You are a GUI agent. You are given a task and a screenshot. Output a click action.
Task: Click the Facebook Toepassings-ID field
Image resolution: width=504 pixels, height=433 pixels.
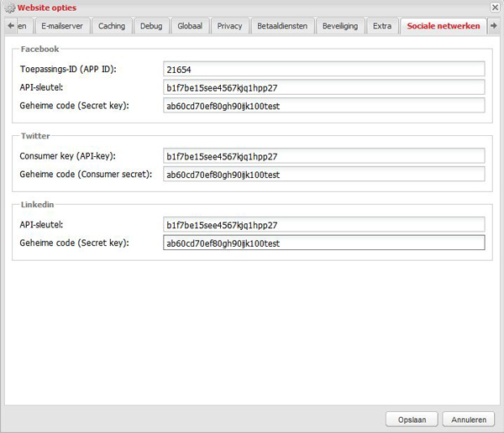324,69
